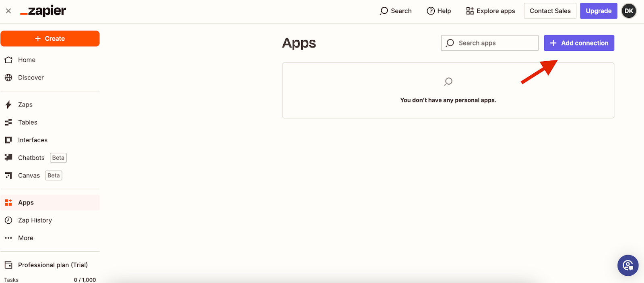Screen dimensions: 644x283
Task: Open Explore apps in top bar
Action: 490,11
